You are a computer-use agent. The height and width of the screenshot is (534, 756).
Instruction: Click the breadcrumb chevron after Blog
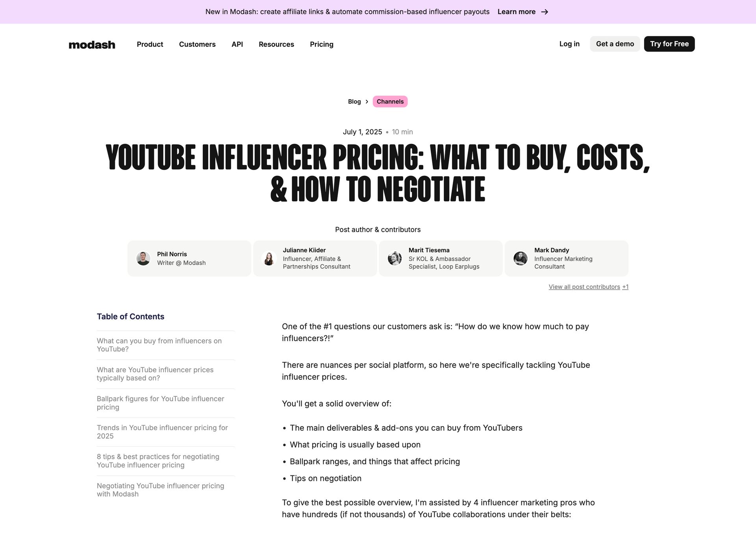pos(367,102)
